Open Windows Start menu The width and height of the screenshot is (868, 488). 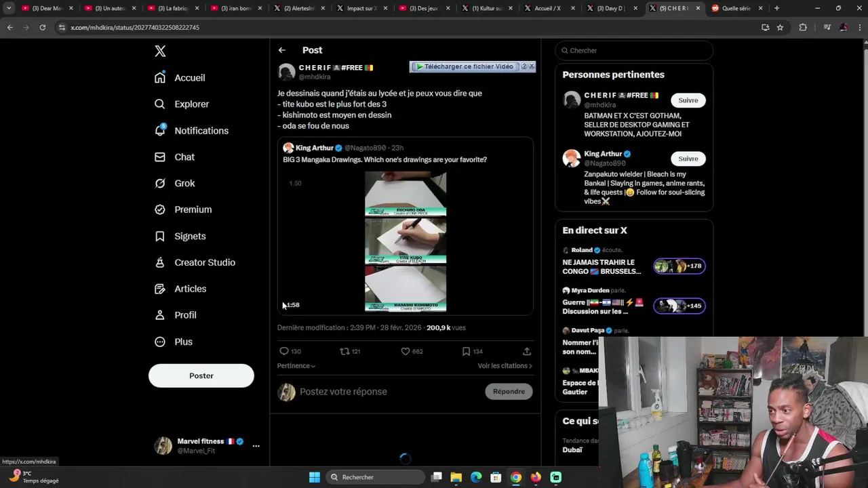click(314, 477)
